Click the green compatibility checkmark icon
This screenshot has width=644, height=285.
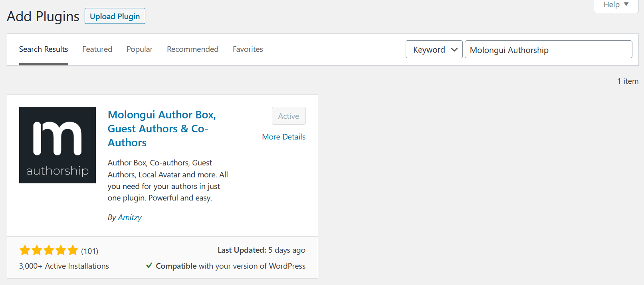pos(149,265)
